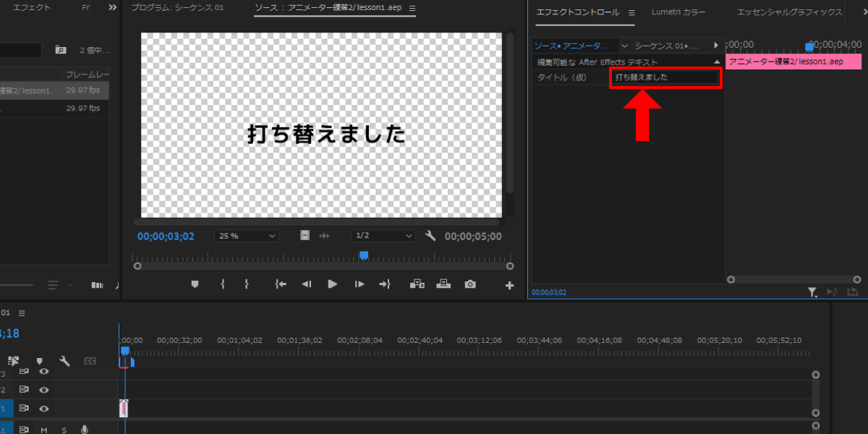Select the Drag Video Only filmstrip icon

pos(305,236)
